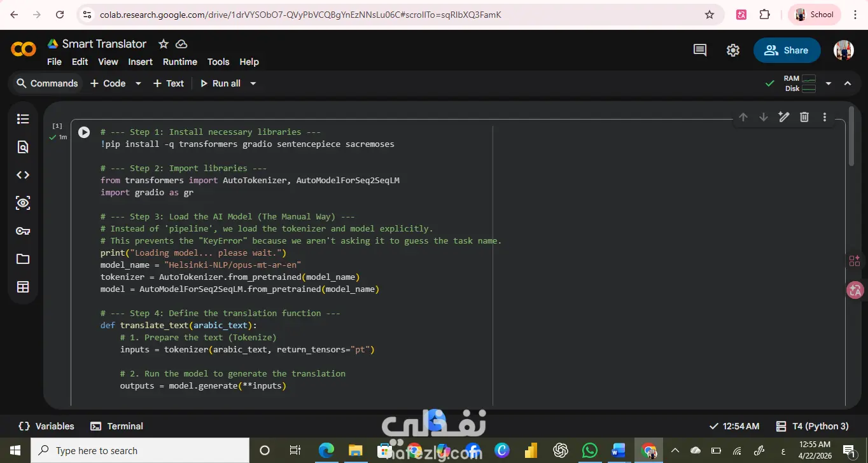Open WhatsApp from the taskbar

(589, 450)
